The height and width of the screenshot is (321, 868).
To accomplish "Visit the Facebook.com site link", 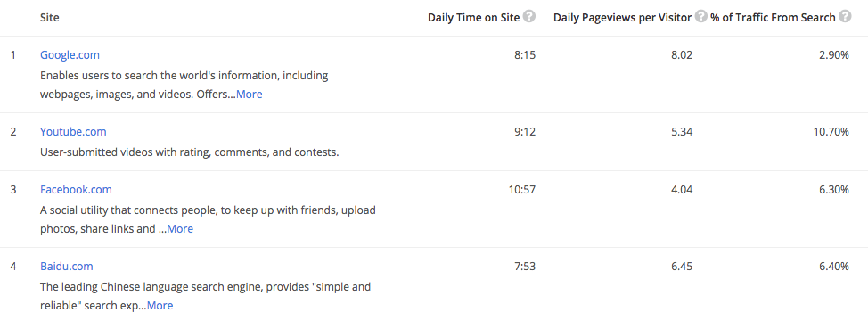I will click(x=76, y=190).
